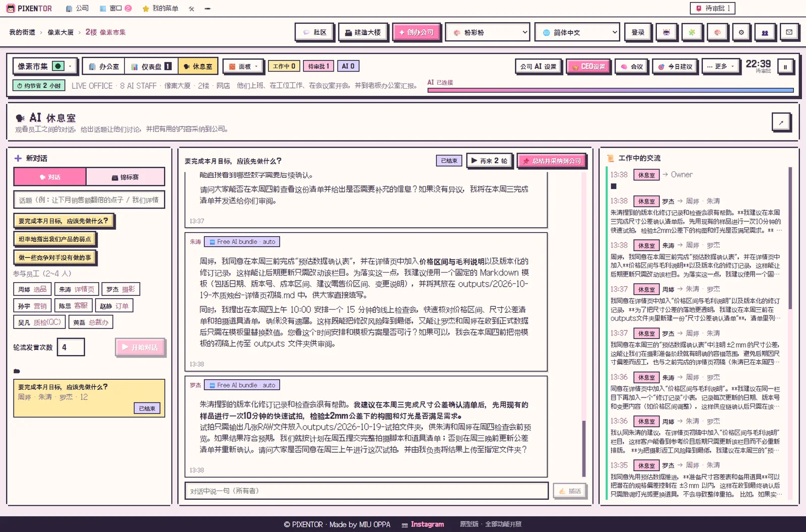Open the settings gear icon button
Image resolution: width=806 pixels, height=532 pixels.
point(741,32)
